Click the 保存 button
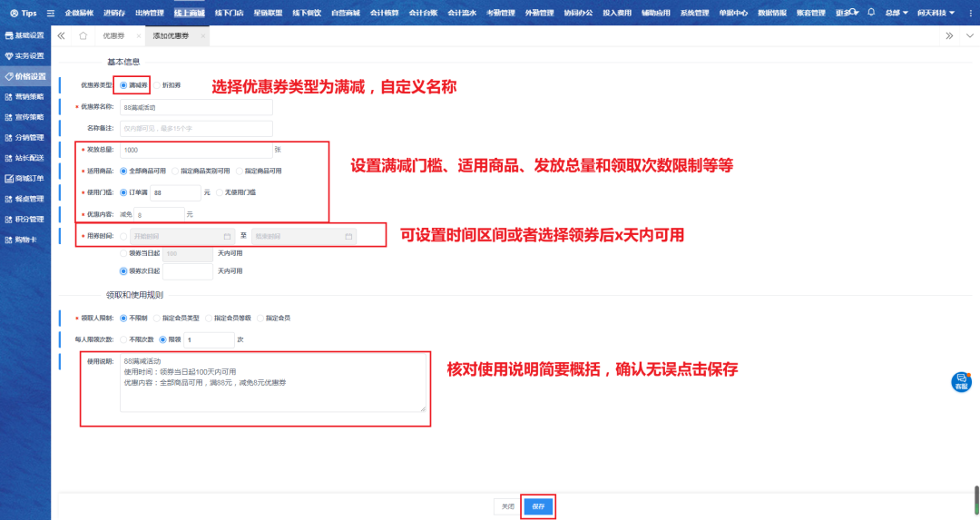 (538, 506)
